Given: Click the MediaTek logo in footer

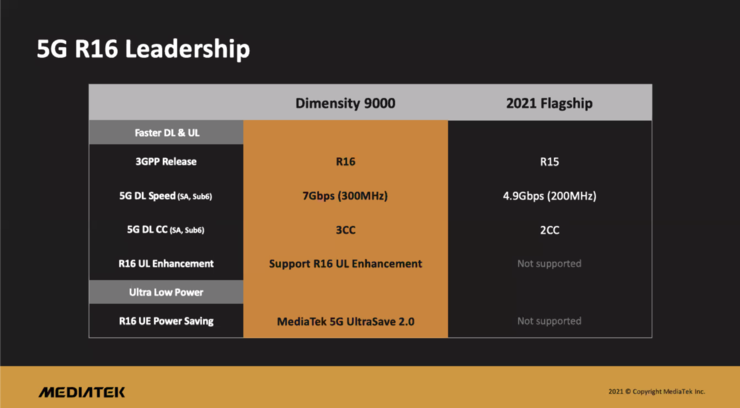Looking at the screenshot, I should click(82, 392).
